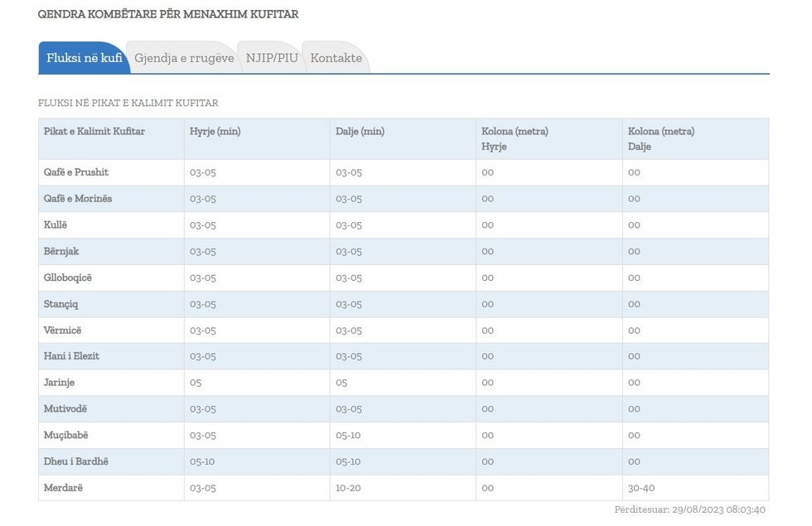Screen dimensions: 812x526
Task: Select the Kullë border point cell
Action: point(56,225)
